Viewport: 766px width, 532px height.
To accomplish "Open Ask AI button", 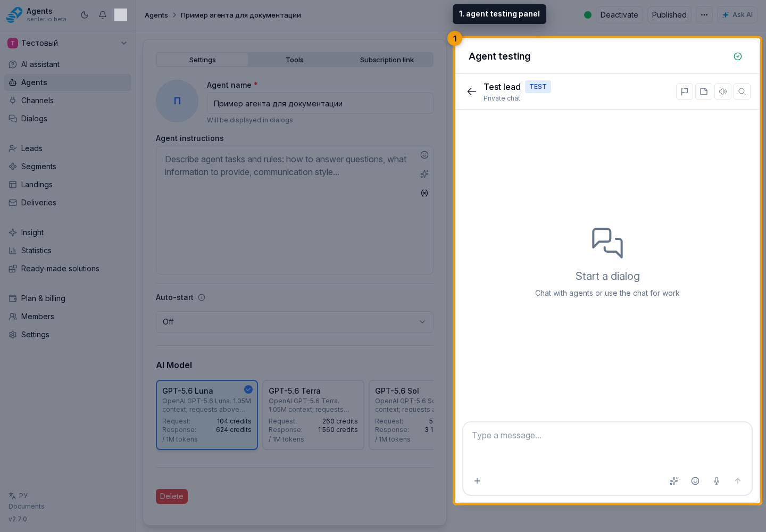I will coord(737,15).
